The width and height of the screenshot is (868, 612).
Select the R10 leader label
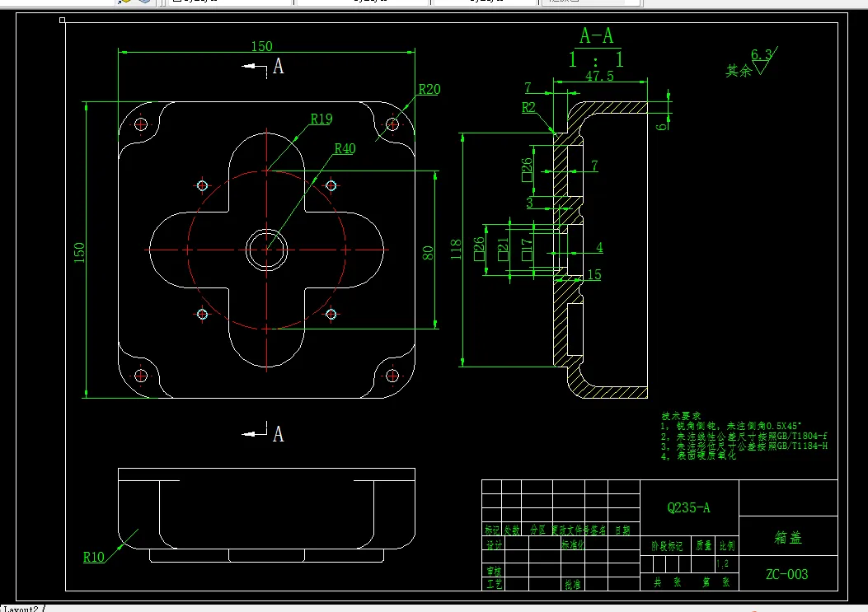[x=93, y=557]
